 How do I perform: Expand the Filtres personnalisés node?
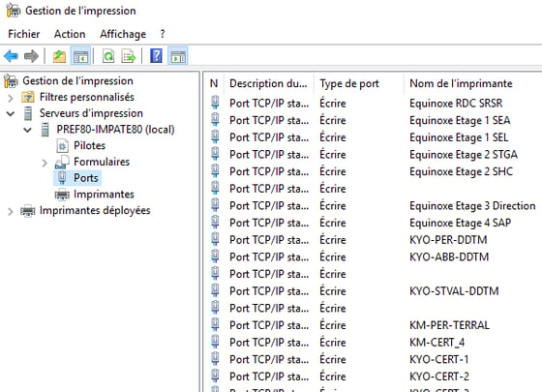coord(11,98)
